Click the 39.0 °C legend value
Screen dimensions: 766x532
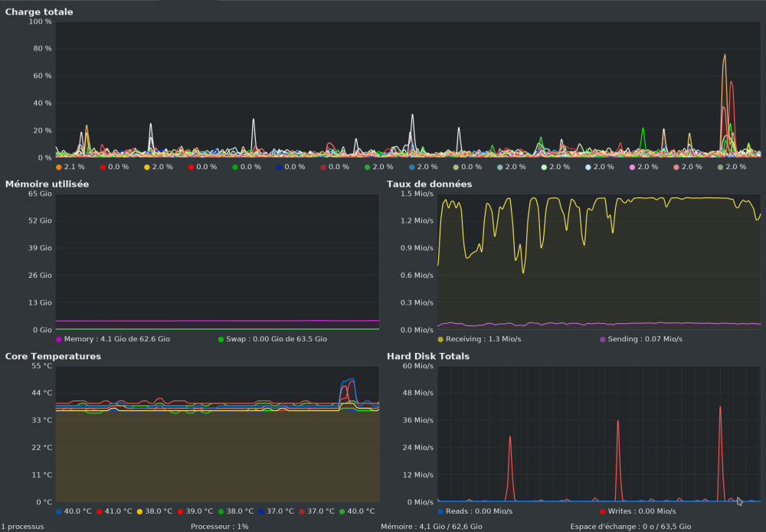(199, 511)
